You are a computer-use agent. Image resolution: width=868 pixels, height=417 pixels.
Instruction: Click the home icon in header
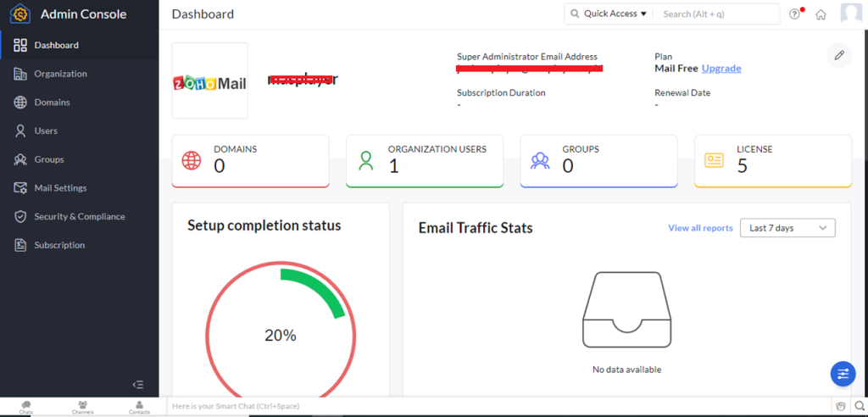[x=821, y=15]
